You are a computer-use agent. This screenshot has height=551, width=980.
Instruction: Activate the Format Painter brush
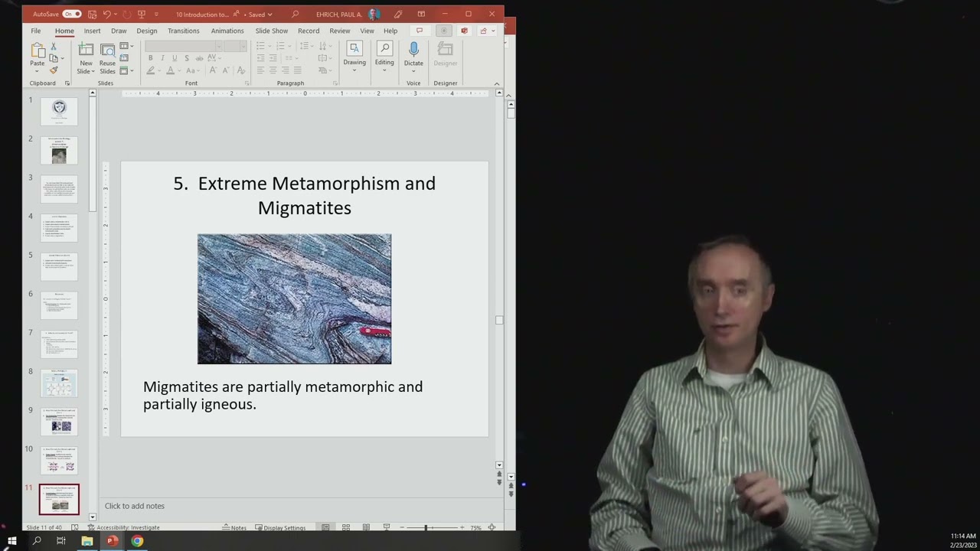pos(54,70)
